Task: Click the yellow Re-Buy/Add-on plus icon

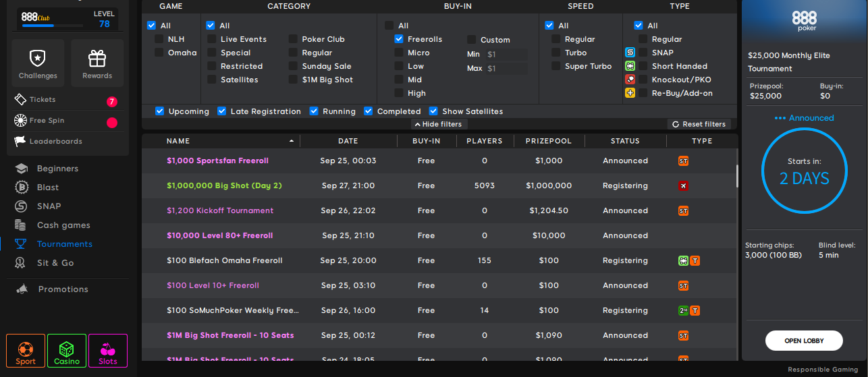Action: coord(630,92)
